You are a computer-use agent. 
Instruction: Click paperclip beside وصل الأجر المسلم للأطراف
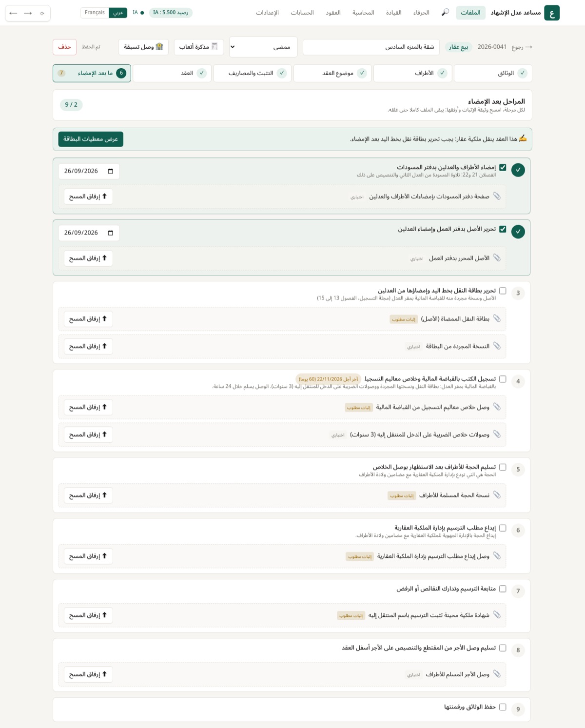pos(497,674)
